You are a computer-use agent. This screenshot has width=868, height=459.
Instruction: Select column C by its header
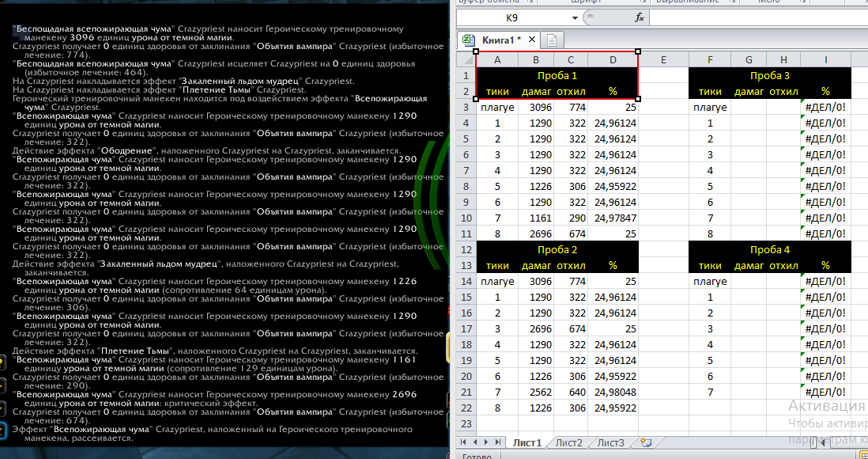tap(570, 59)
